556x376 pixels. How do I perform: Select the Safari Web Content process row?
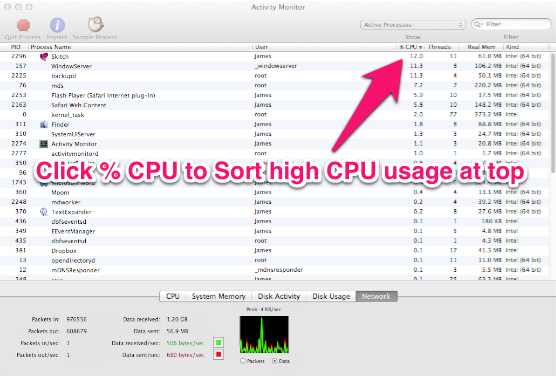pos(275,105)
